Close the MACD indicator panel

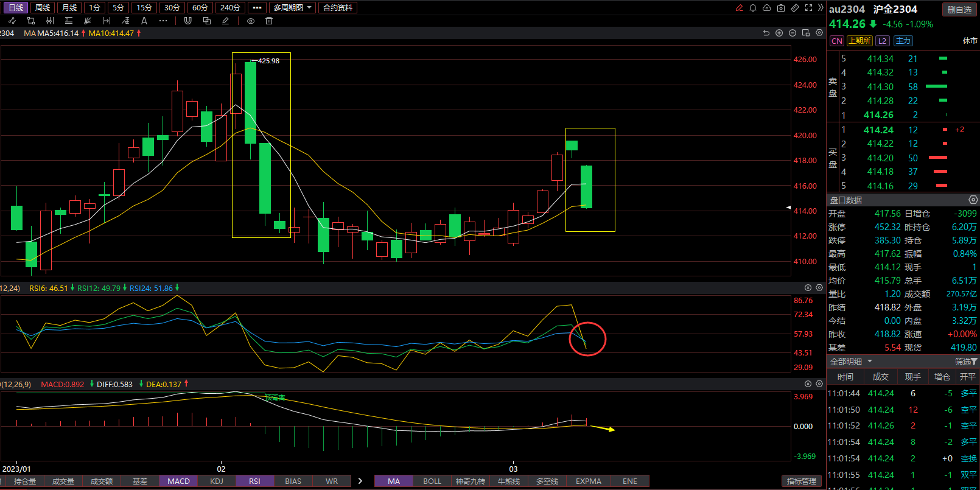pyautogui.click(x=808, y=384)
